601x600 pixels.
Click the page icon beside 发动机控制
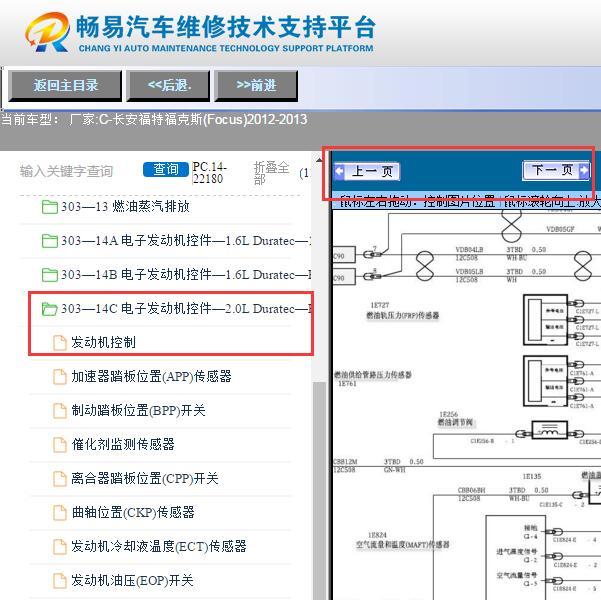(x=59, y=343)
